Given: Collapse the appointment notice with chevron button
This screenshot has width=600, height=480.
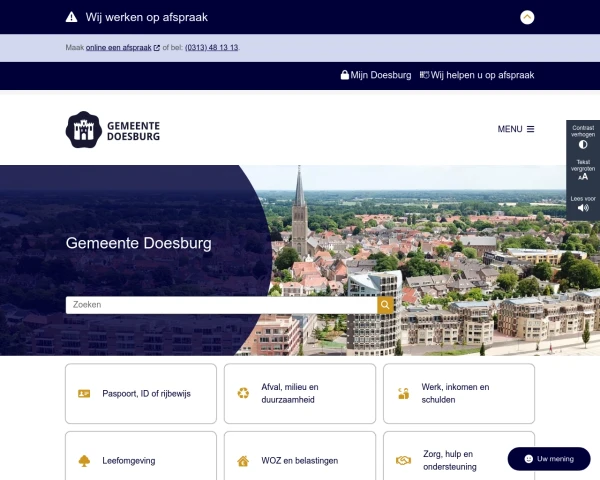Looking at the screenshot, I should coord(527,17).
